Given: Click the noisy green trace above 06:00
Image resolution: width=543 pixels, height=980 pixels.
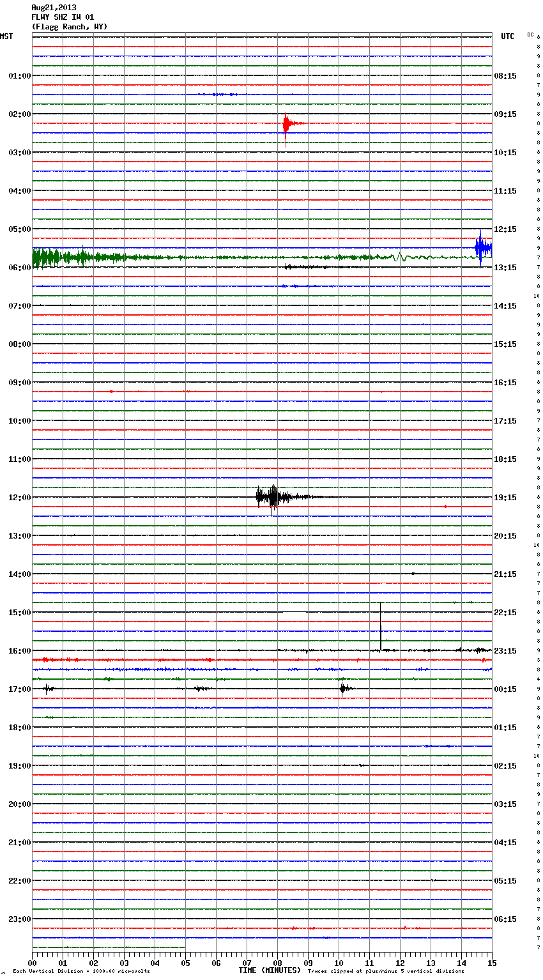Looking at the screenshot, I should 262,257.
